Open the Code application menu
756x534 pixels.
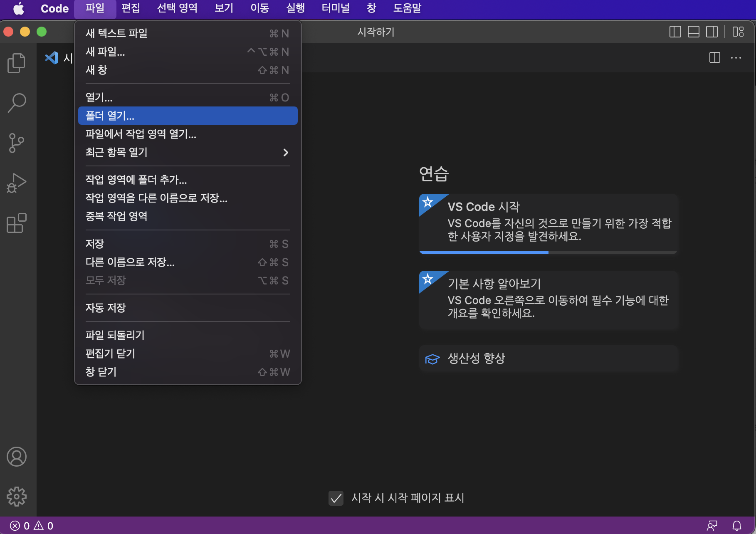point(54,8)
